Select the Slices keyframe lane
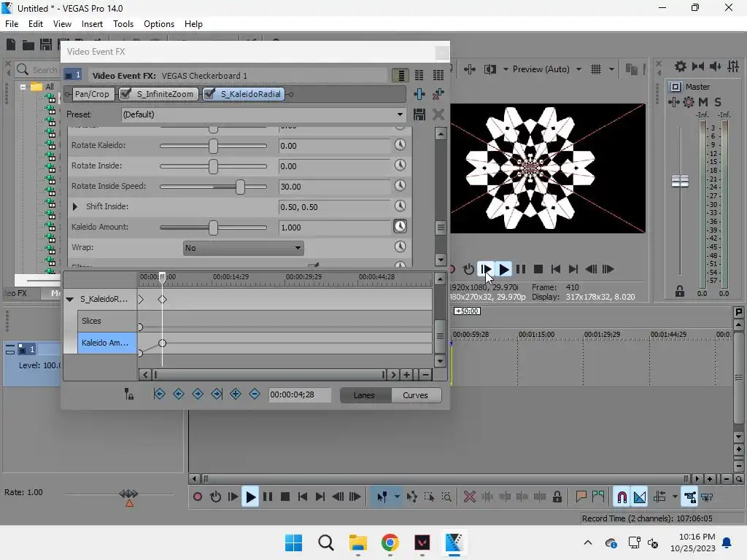 [x=107, y=321]
